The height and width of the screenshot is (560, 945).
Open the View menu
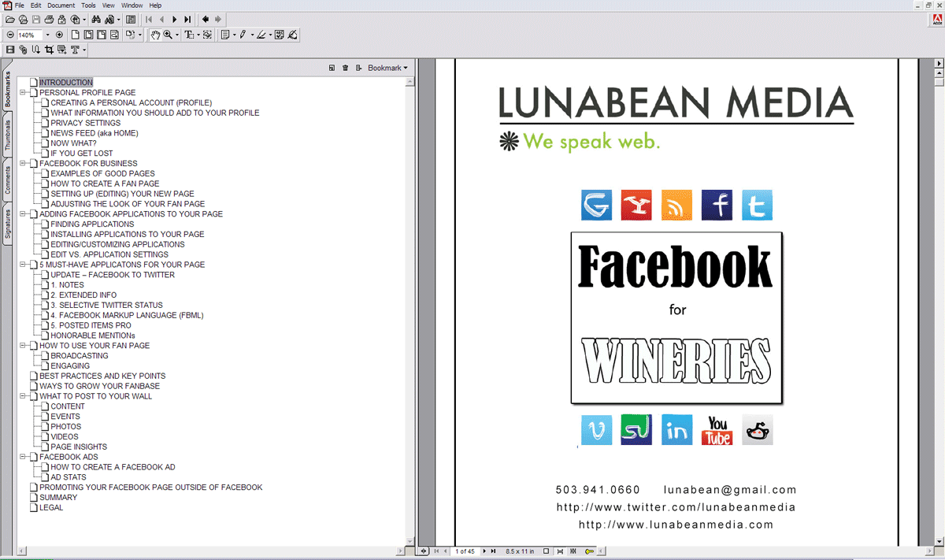coord(109,6)
